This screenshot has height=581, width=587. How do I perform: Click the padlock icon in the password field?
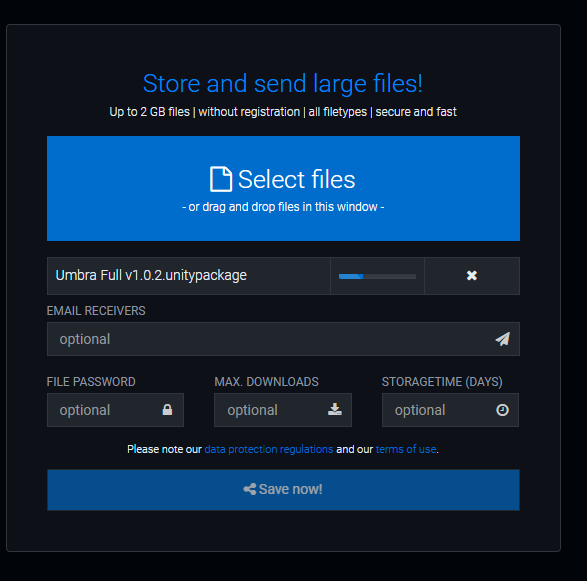(167, 410)
